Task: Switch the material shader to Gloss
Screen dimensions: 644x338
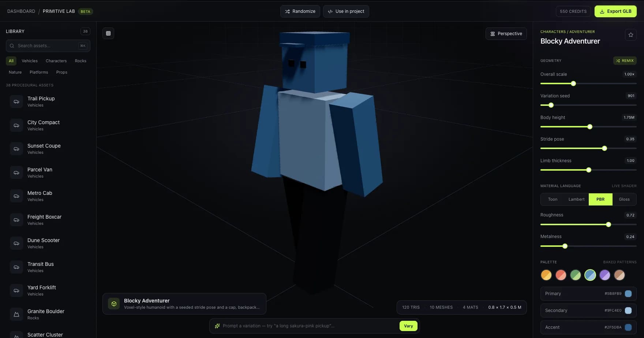Action: tap(624, 199)
